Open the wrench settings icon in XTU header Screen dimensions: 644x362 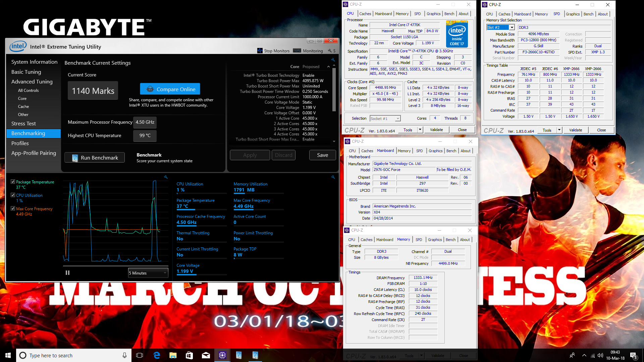[330, 51]
